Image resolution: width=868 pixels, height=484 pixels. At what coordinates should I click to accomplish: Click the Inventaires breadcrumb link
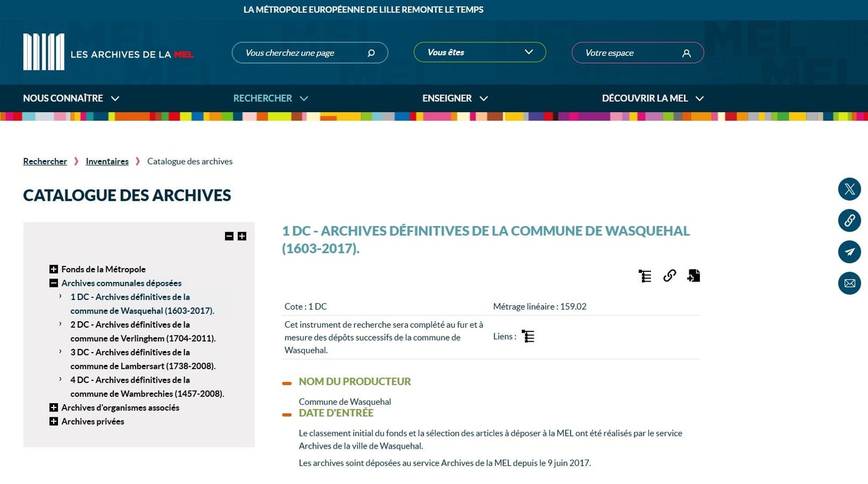(x=107, y=161)
